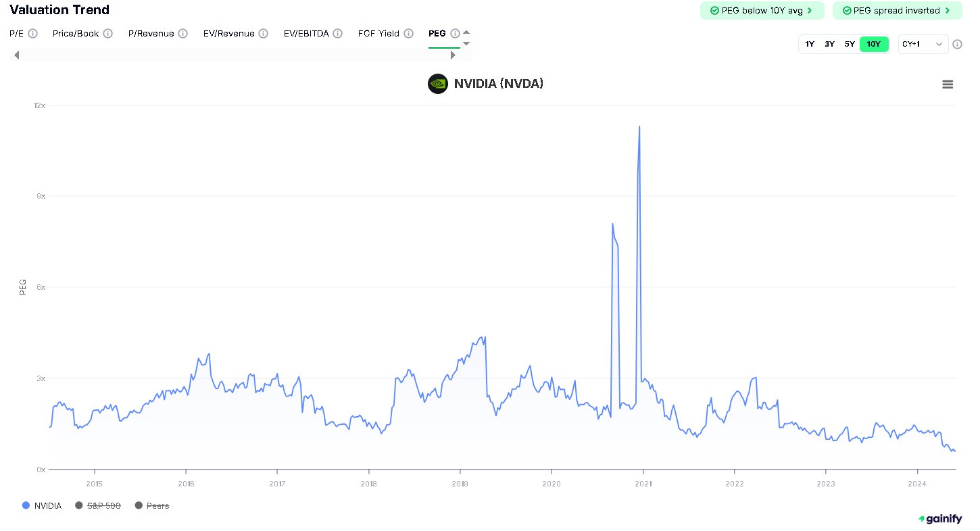
Task: Click the 2021 x-axis label
Action: pyautogui.click(x=643, y=484)
